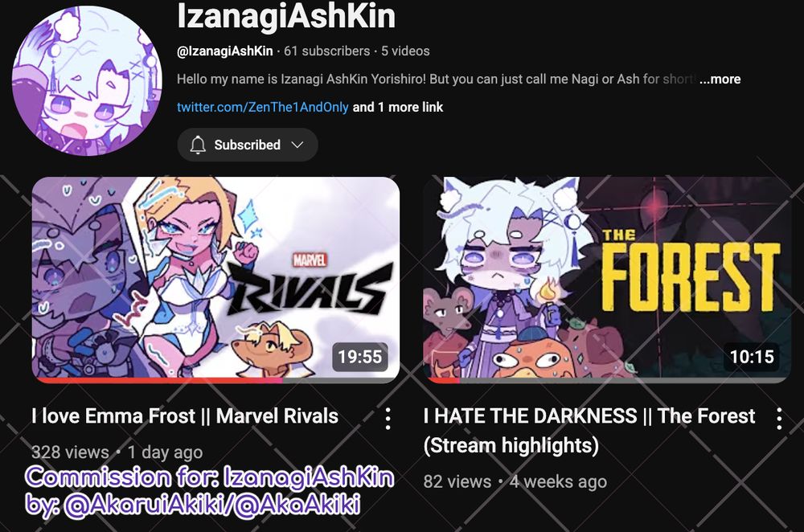Click the notification bell icon
This screenshot has width=804, height=532.
tap(198, 145)
